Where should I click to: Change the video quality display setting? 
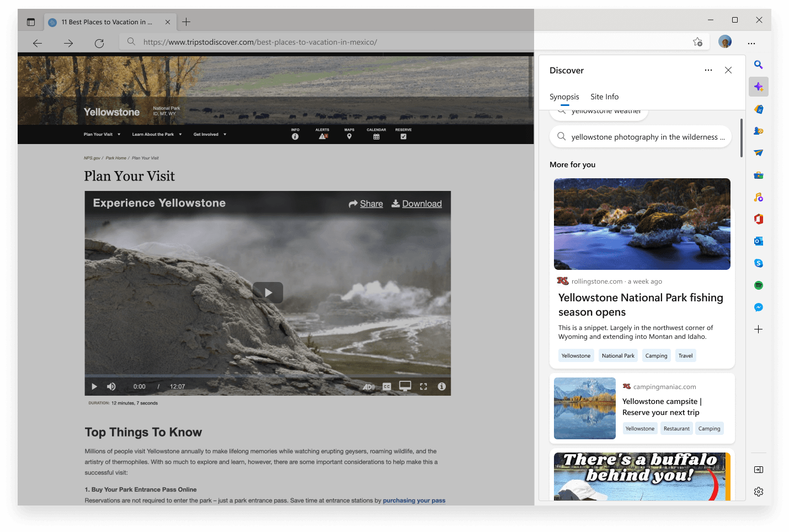coord(405,386)
